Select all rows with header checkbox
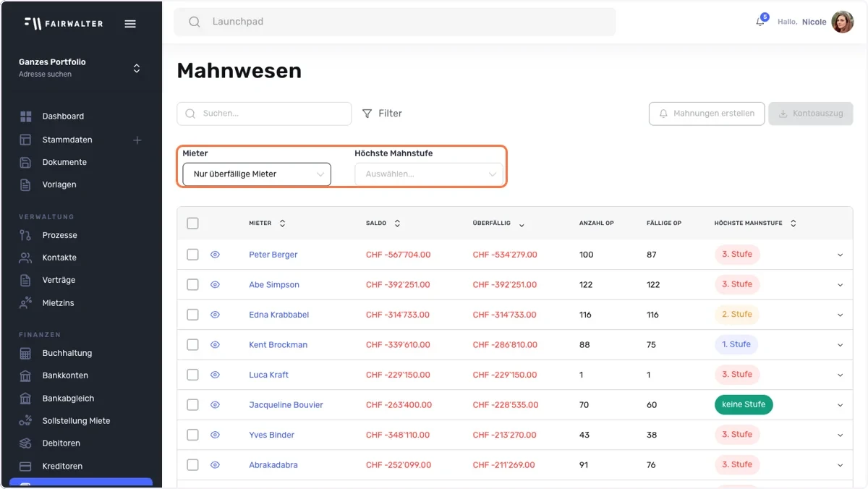Viewport: 868px width, 489px height. click(192, 224)
